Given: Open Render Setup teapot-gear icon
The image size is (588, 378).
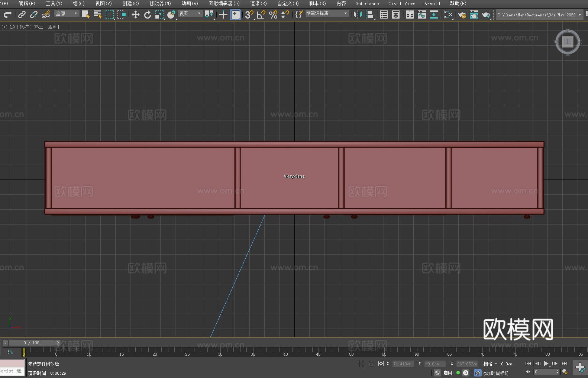Looking at the screenshot, I should (462, 14).
